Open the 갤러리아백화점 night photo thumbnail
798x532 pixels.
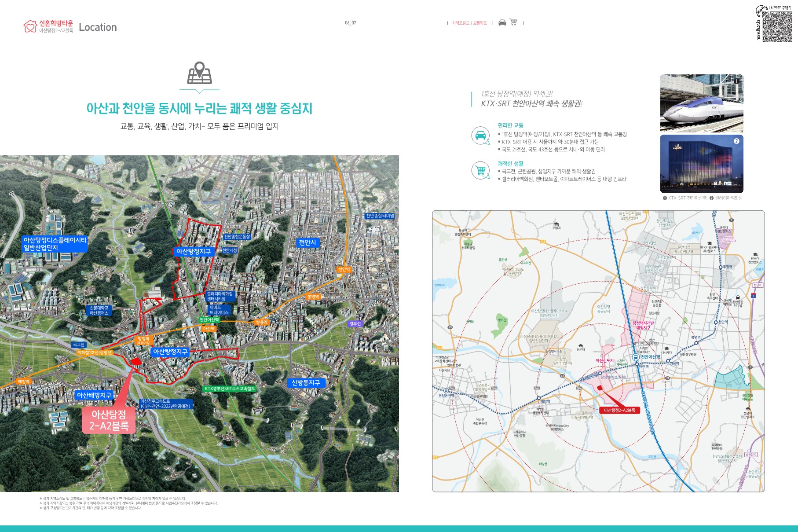pyautogui.click(x=702, y=164)
